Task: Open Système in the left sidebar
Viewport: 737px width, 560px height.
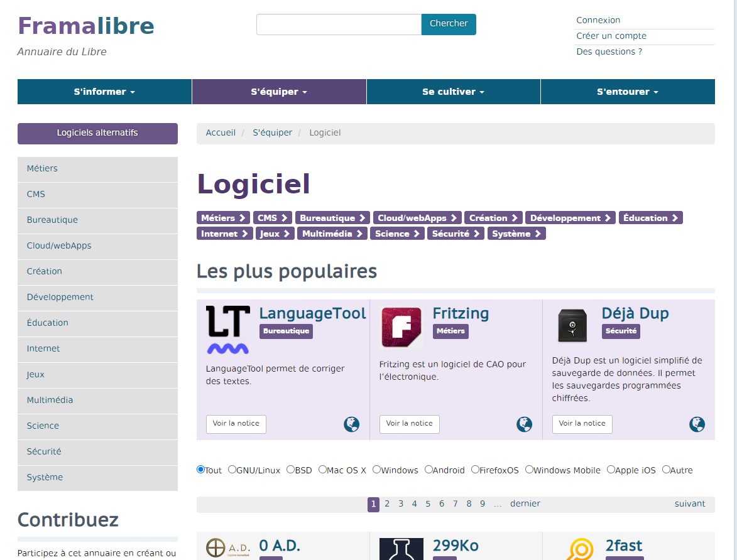Action: tap(98, 478)
